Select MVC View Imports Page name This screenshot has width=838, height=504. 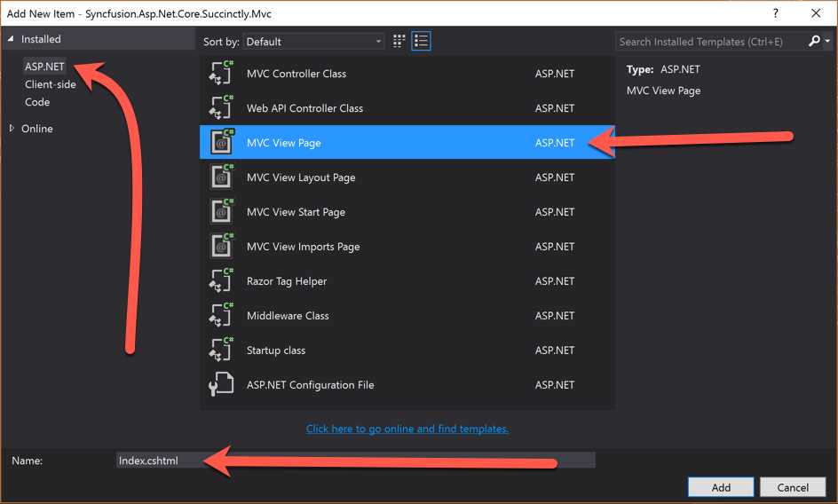coord(303,247)
